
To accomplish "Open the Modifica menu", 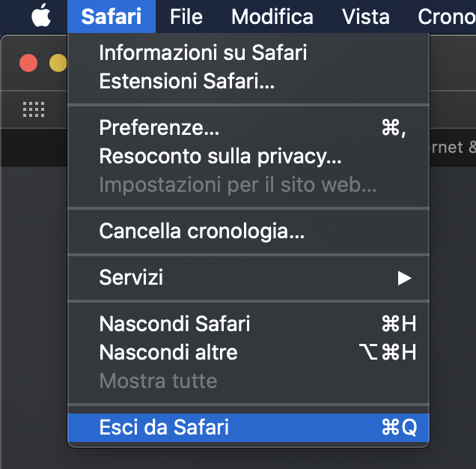I will (272, 16).
